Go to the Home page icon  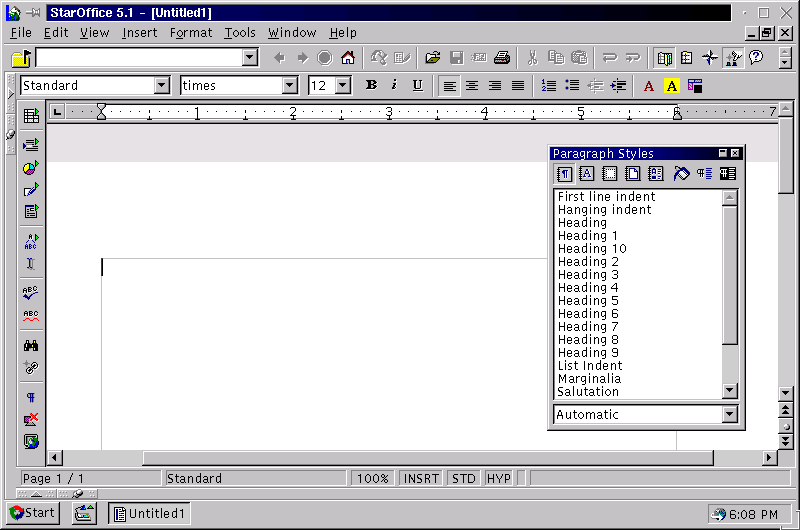pos(347,58)
